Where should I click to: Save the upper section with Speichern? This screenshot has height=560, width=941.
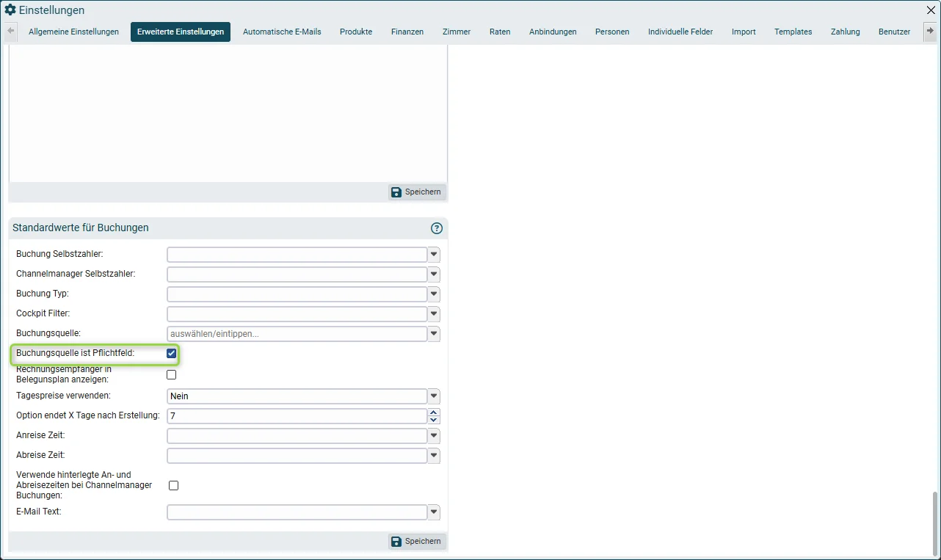tap(417, 192)
